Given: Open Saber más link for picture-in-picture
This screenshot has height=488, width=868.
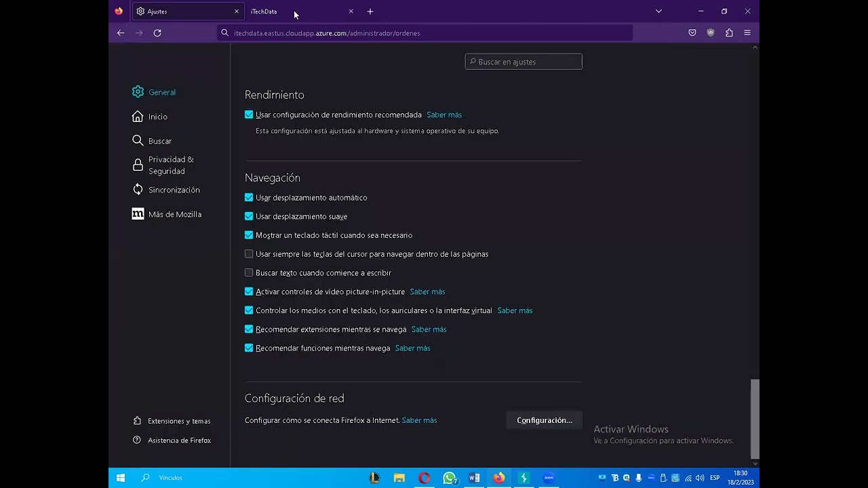Looking at the screenshot, I should [427, 291].
